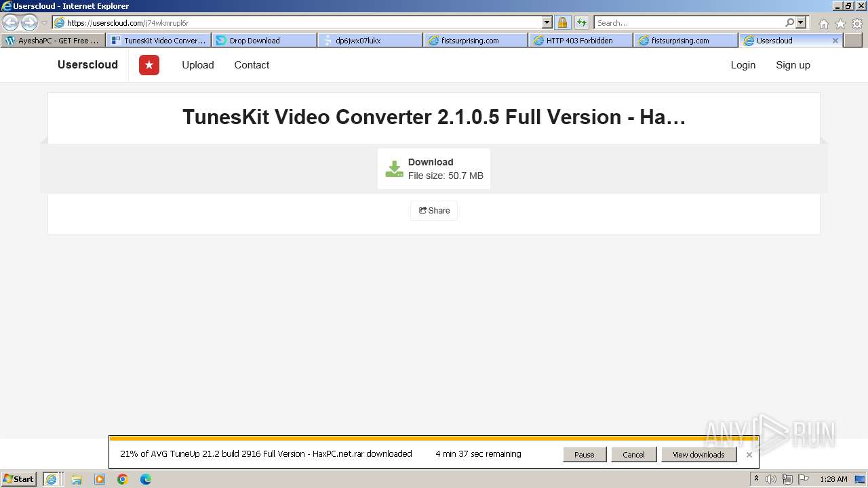Viewport: 868px width, 488px height.
Task: Click the Download file size 50.7 MB button
Action: (x=434, y=169)
